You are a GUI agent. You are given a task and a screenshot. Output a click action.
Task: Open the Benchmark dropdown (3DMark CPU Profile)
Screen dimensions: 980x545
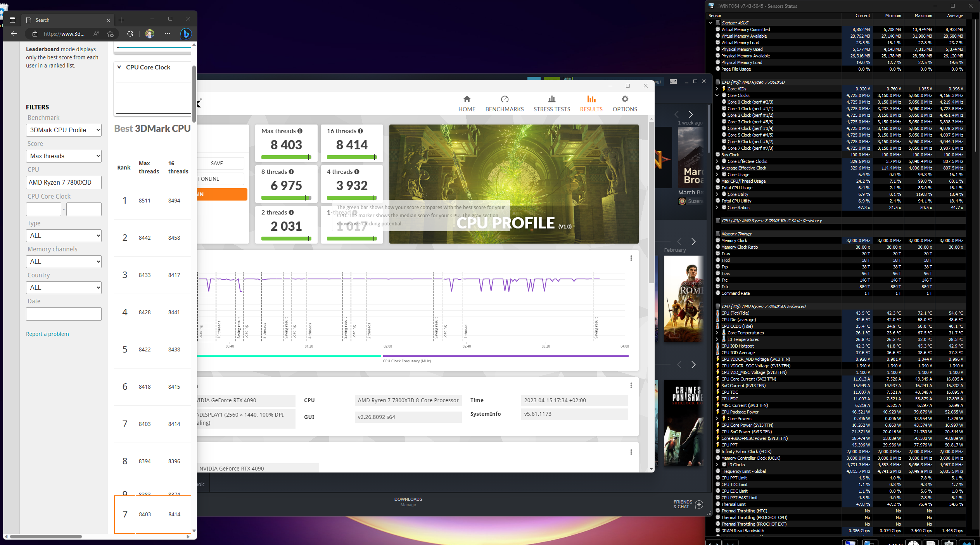(x=64, y=130)
